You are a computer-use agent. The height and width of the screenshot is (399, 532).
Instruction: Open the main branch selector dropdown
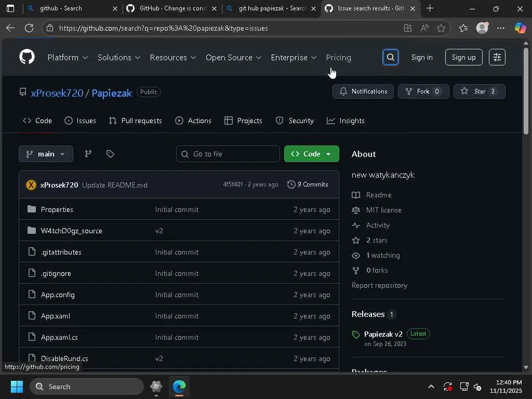pyautogui.click(x=46, y=154)
